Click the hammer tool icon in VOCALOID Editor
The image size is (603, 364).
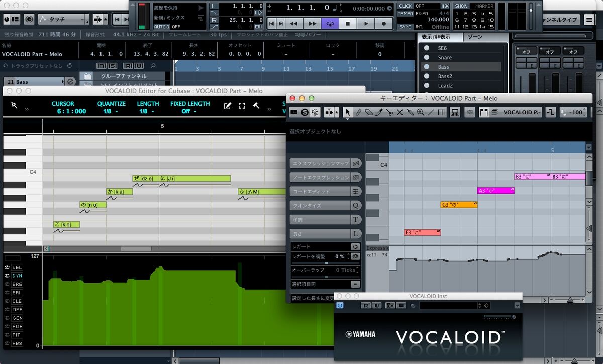click(256, 106)
